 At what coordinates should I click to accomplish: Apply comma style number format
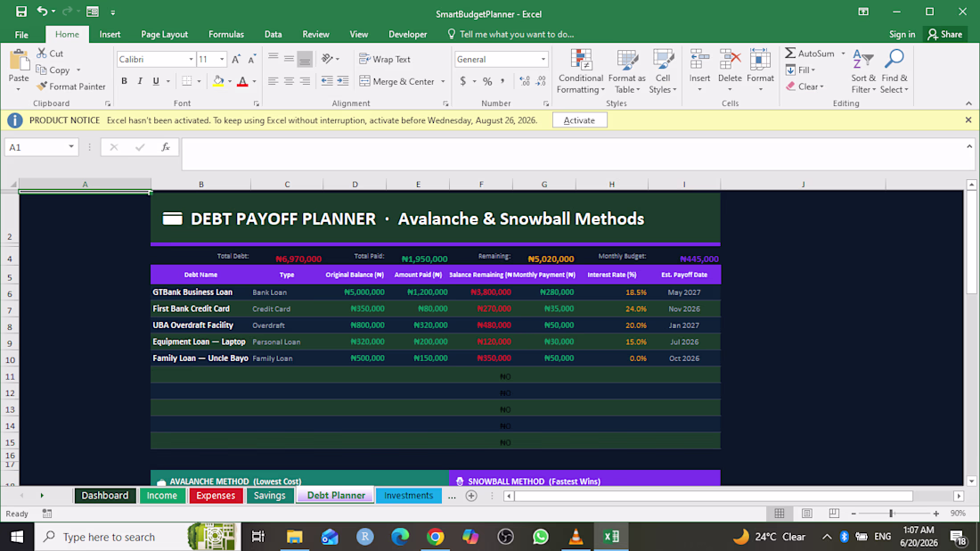(x=502, y=81)
